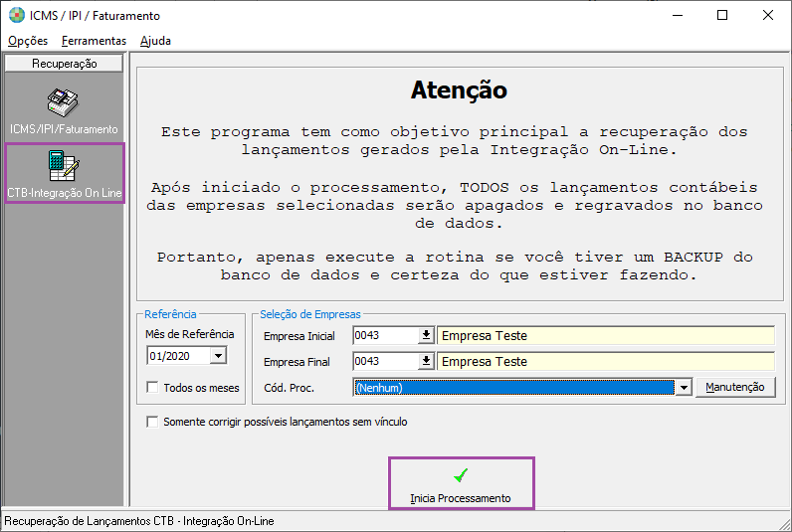This screenshot has height=532, width=792.
Task: Click the Empresa Final code field 0043
Action: (x=386, y=361)
